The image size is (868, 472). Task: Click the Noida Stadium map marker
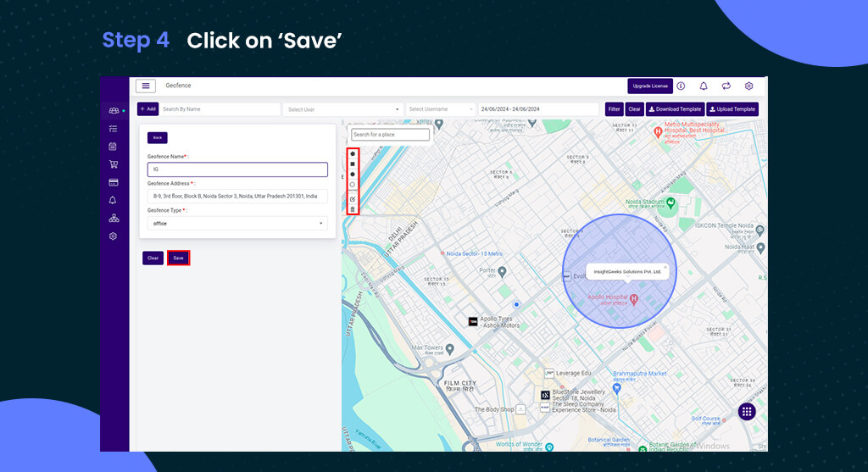pyautogui.click(x=671, y=203)
